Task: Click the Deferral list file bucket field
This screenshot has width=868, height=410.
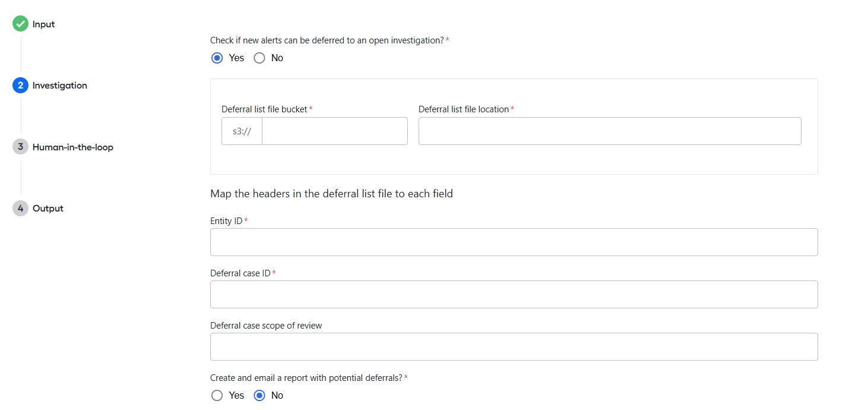Action: click(335, 131)
